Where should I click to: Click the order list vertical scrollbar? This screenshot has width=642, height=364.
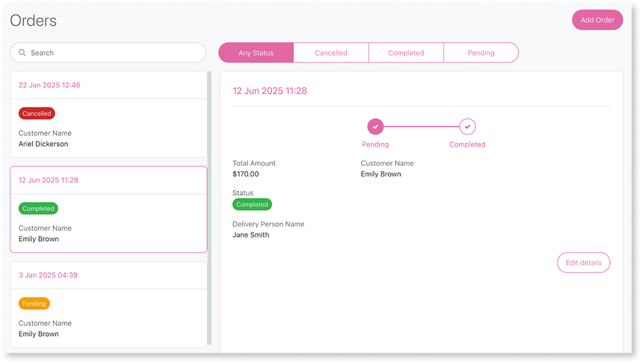209,208
